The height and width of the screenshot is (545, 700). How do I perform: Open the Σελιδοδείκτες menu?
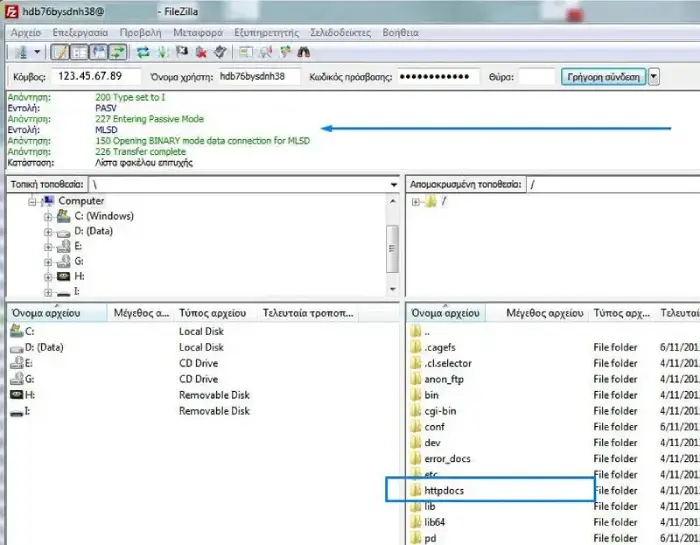point(341,33)
